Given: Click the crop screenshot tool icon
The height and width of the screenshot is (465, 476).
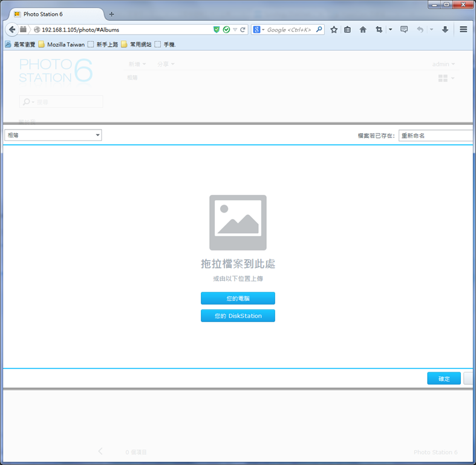Looking at the screenshot, I should [379, 30].
